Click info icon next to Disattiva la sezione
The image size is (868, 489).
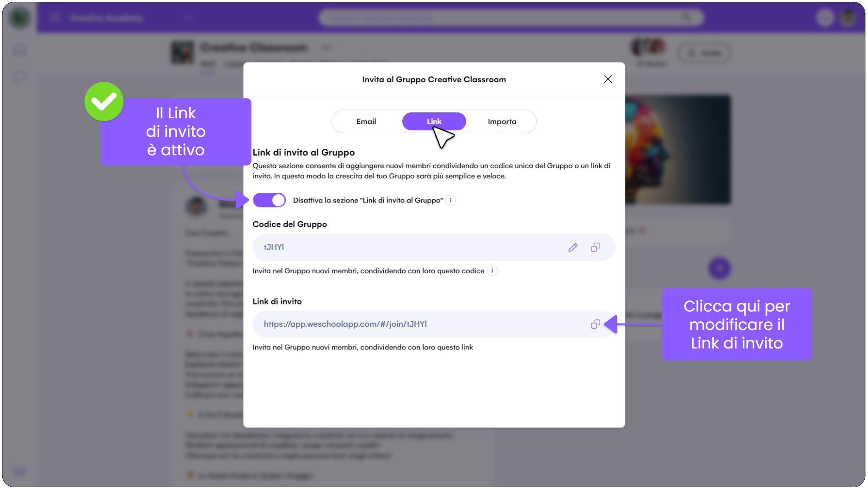451,200
